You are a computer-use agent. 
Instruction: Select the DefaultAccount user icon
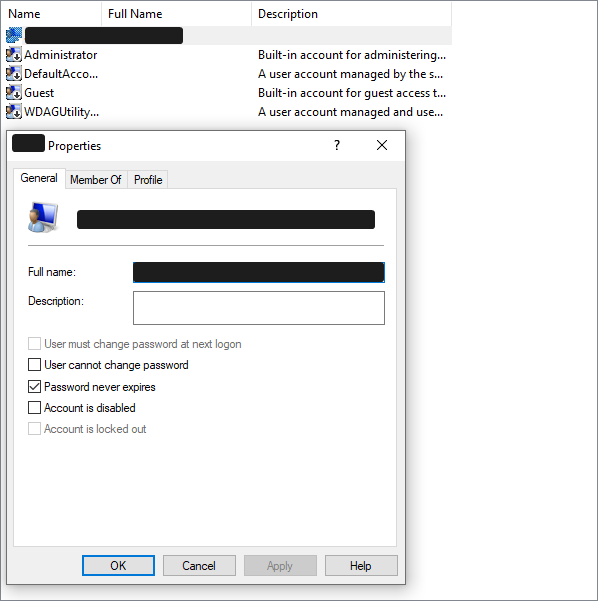pyautogui.click(x=14, y=74)
